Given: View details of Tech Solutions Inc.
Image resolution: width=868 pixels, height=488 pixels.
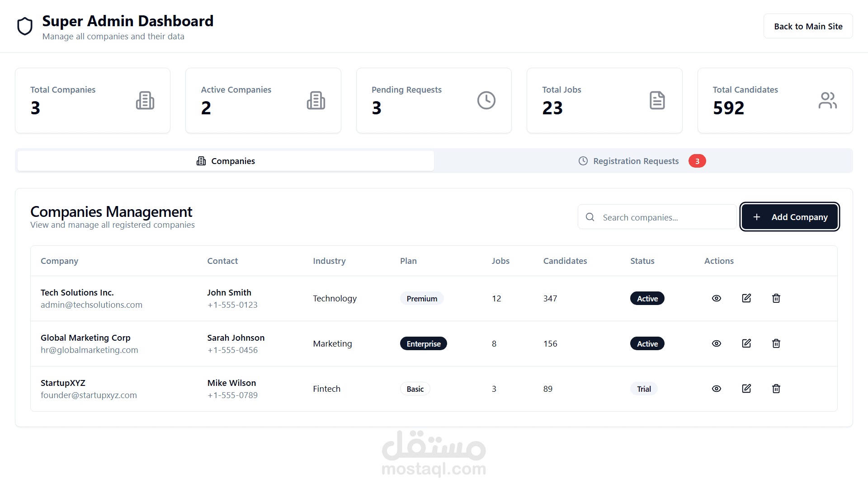Looking at the screenshot, I should click(717, 298).
